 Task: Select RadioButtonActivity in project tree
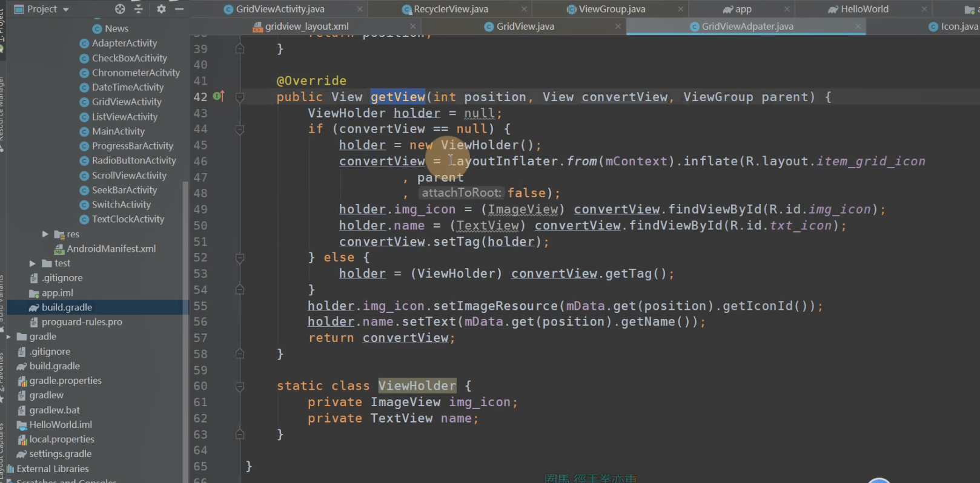pyautogui.click(x=128, y=160)
